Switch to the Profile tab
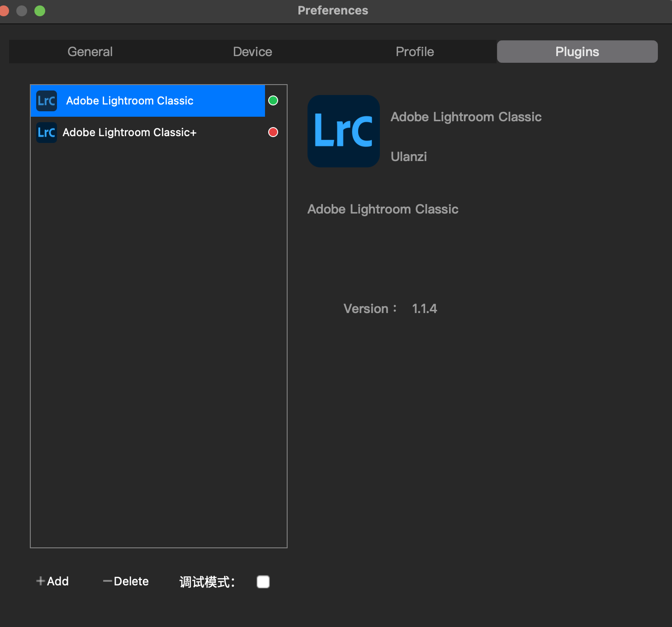The height and width of the screenshot is (627, 672). (415, 52)
